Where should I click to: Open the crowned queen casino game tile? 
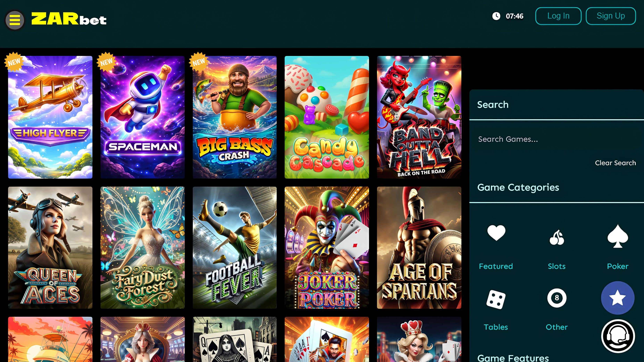click(143, 339)
